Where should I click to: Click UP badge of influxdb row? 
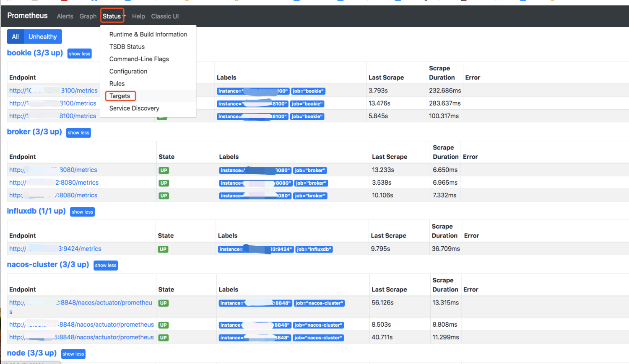[x=163, y=249]
